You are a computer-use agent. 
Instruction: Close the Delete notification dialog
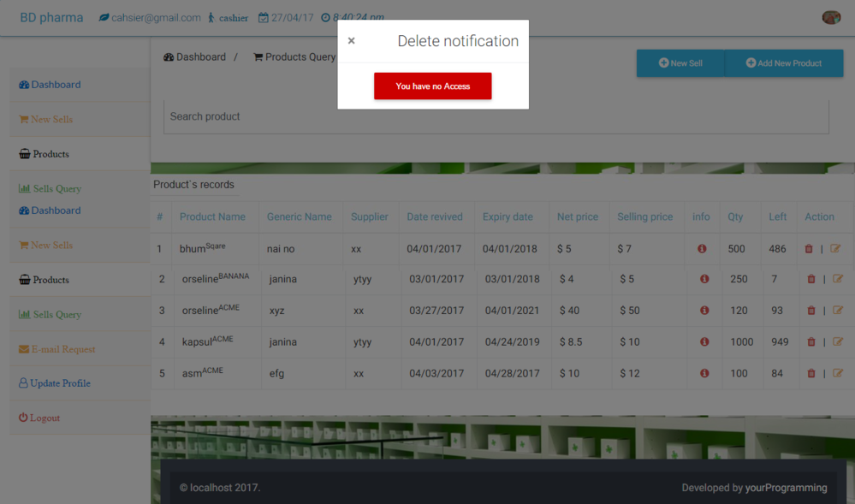click(x=351, y=41)
